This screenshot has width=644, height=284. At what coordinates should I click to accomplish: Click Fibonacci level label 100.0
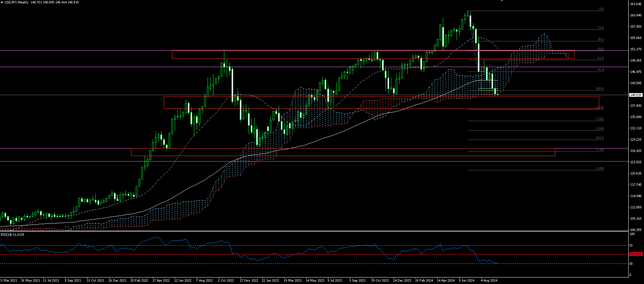pos(600,89)
